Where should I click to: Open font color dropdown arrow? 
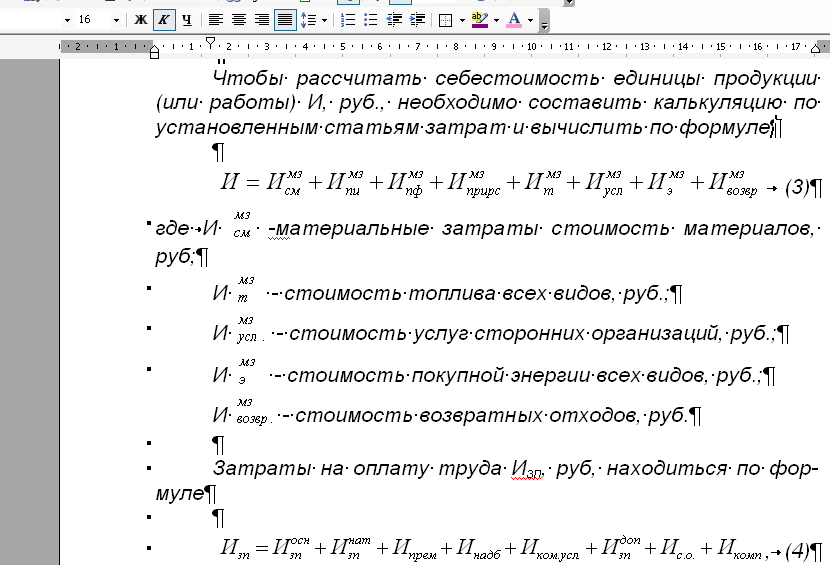pyautogui.click(x=530, y=21)
